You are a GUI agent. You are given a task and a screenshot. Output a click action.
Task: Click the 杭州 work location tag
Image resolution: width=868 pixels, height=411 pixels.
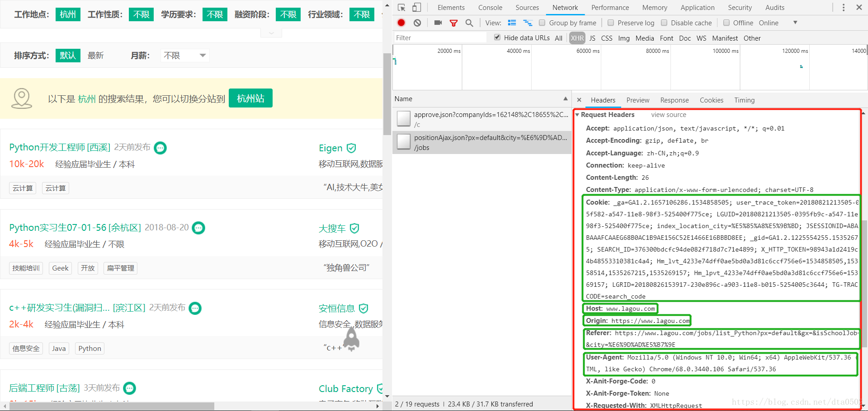[x=68, y=14]
